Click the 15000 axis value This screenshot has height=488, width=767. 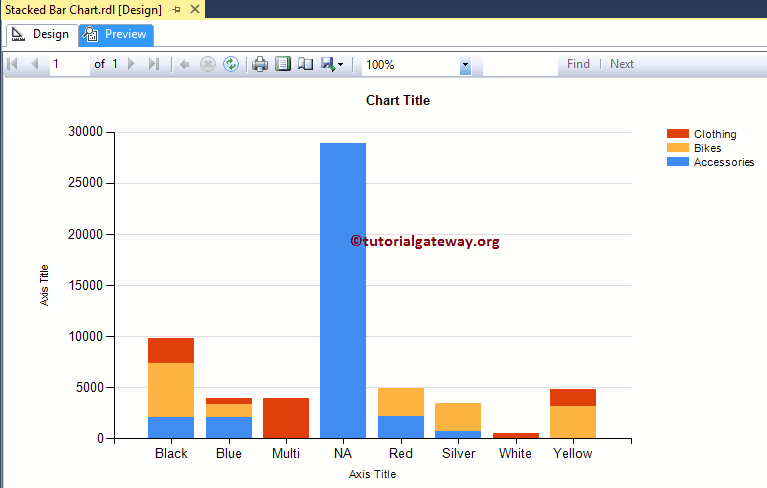(86, 285)
